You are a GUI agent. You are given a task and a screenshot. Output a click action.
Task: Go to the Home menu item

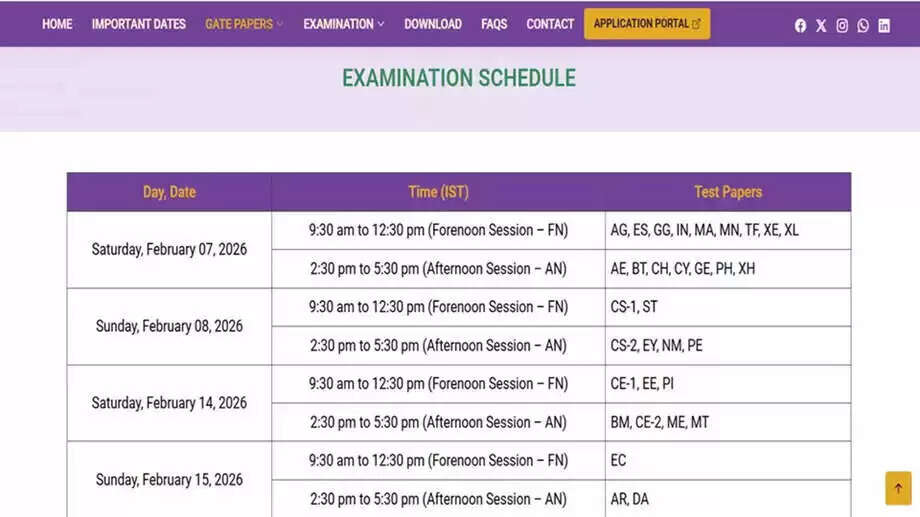pos(57,24)
